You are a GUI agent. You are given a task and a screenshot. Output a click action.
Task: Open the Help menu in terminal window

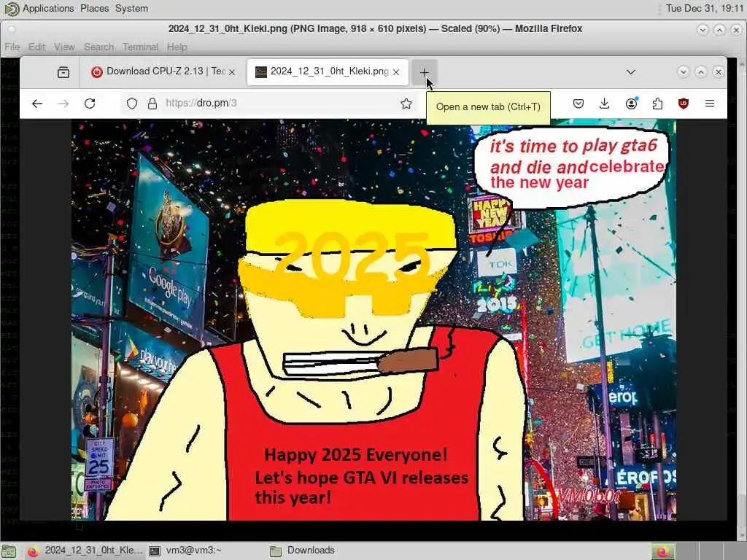[x=177, y=47]
